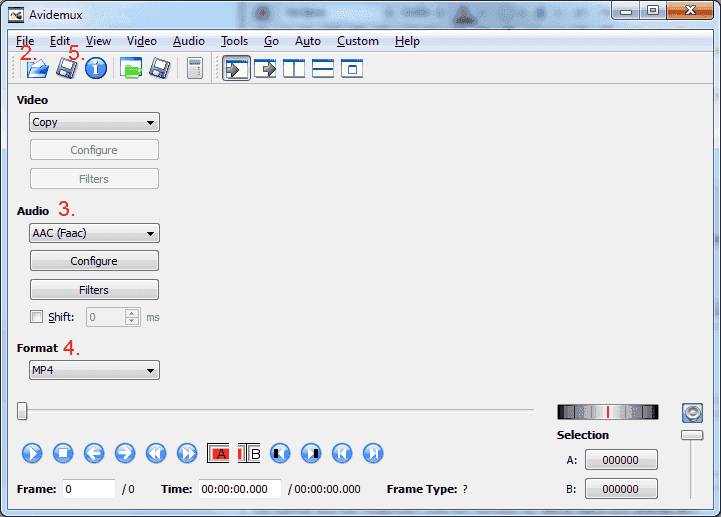Go to the previous frame
The image size is (721, 517).
click(94, 453)
